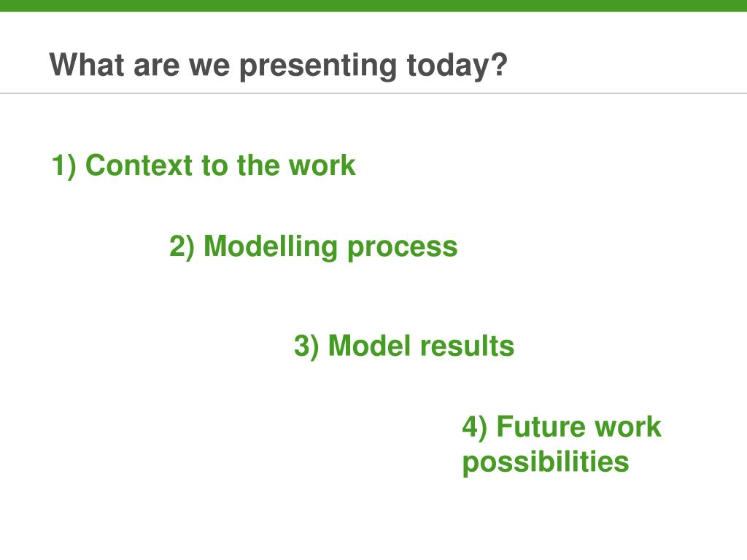Click the slide title 'What are we presenting today?'
This screenshot has height=560, width=747.
coord(278,65)
